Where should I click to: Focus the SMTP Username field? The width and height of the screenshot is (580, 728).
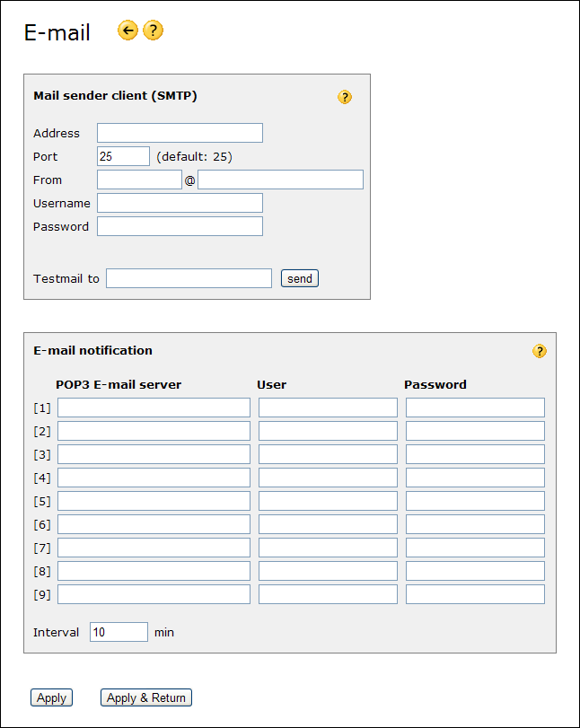click(180, 203)
